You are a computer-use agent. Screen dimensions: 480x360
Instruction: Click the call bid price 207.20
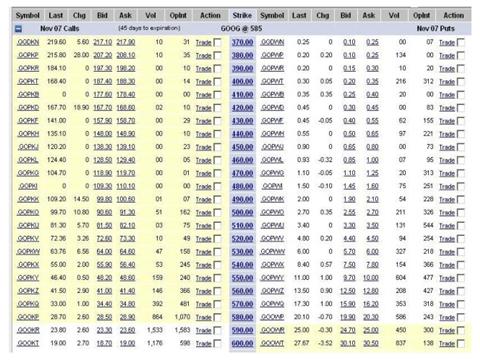click(x=103, y=55)
